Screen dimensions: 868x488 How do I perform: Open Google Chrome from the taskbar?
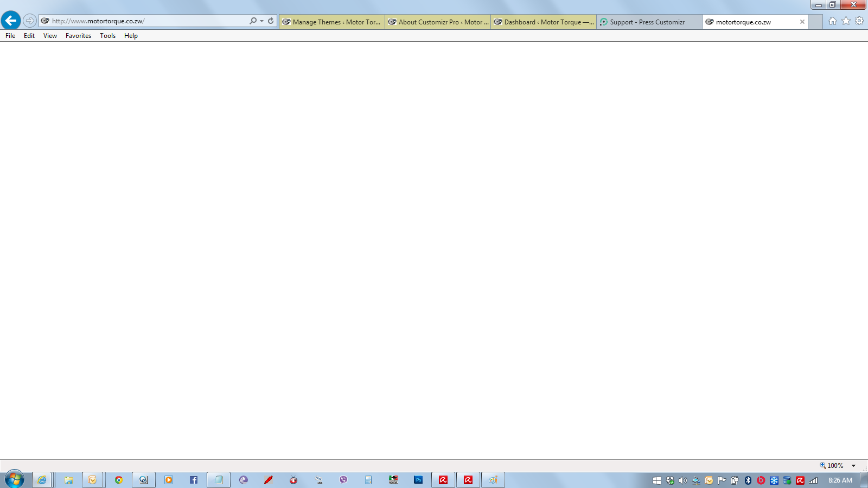pyautogui.click(x=118, y=480)
